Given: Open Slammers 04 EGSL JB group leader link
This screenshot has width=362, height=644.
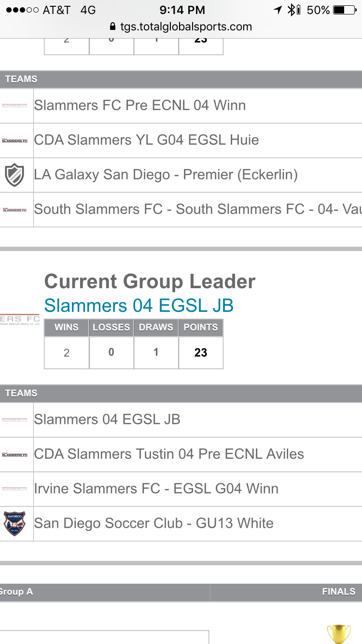Looking at the screenshot, I should pyautogui.click(x=139, y=306).
